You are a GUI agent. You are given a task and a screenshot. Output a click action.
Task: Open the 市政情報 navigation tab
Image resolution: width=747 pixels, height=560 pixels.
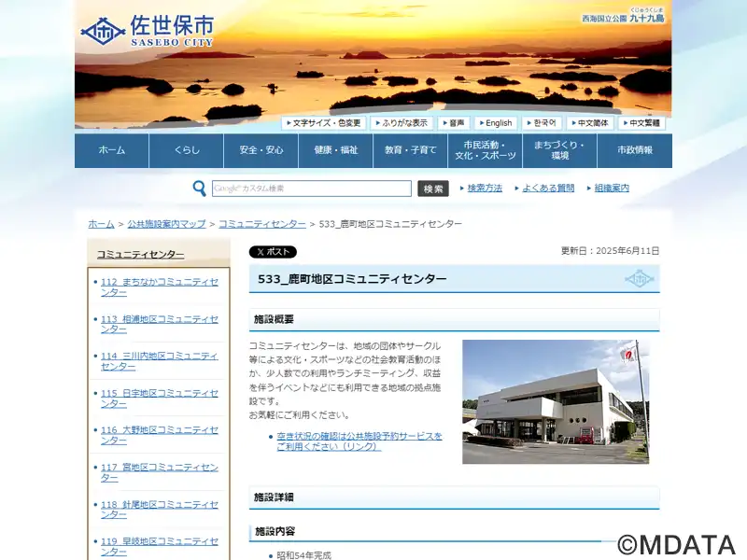pyautogui.click(x=635, y=150)
